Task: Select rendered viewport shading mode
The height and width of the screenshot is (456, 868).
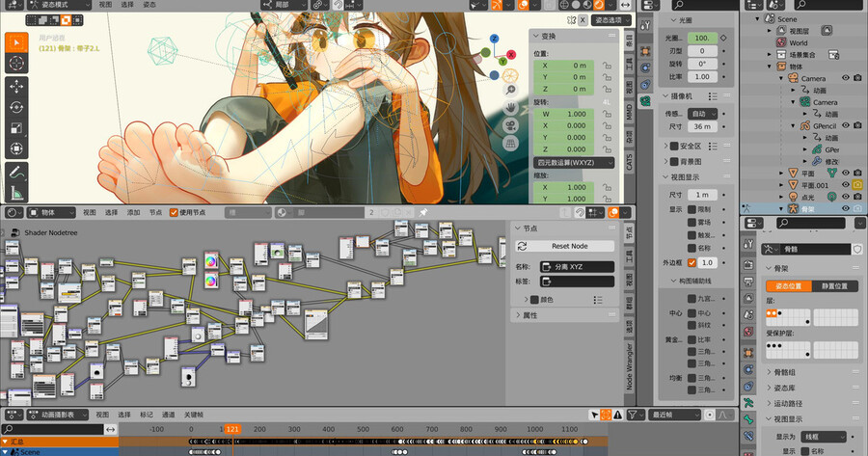Action: click(599, 5)
